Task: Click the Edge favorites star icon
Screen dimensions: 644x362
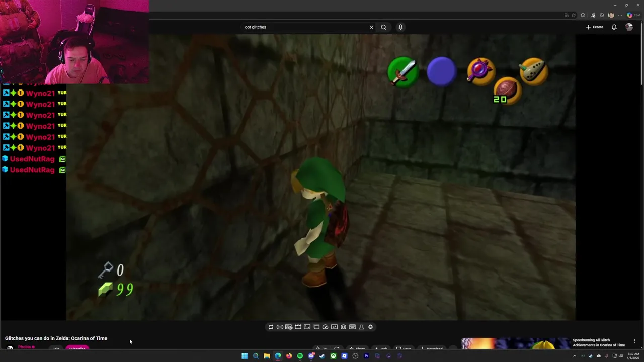Action: [x=574, y=15]
